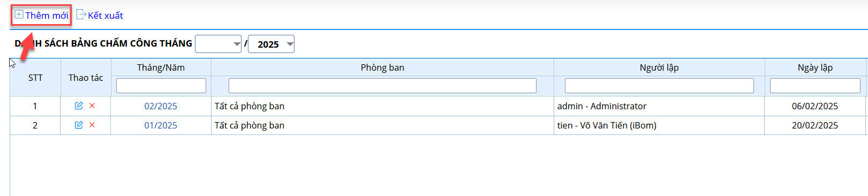Delete the 01/2025 timesheet row

92,125
